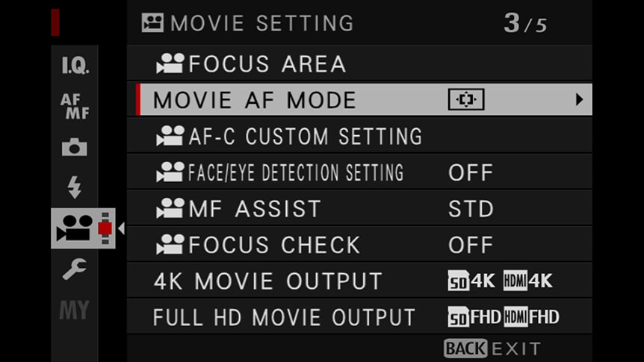The image size is (644, 362).
Task: Click the area AF mode icon
Action: [466, 99]
